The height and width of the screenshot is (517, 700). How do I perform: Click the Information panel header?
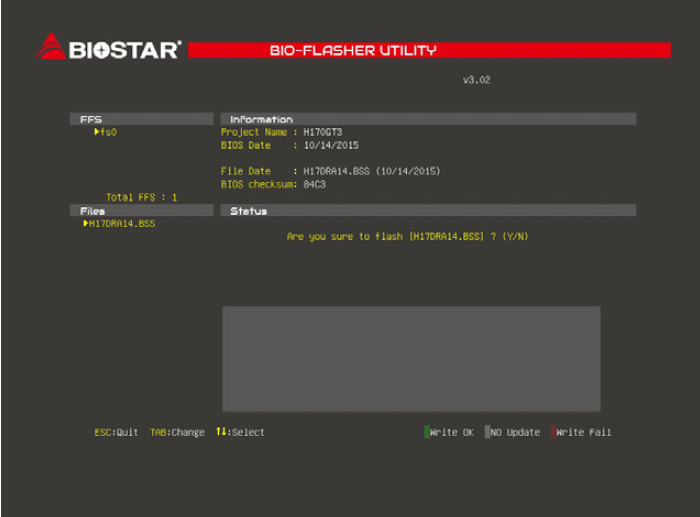427,119
